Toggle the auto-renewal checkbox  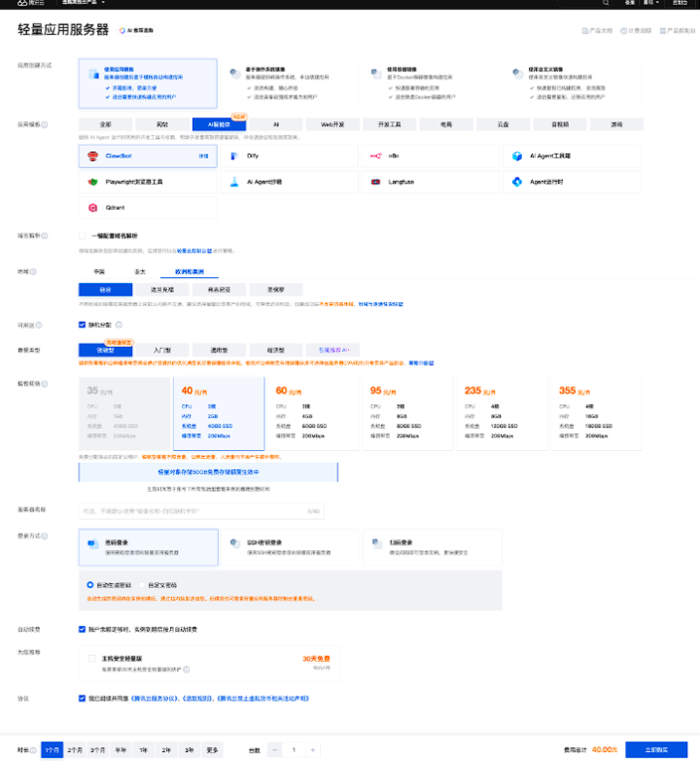coord(83,629)
